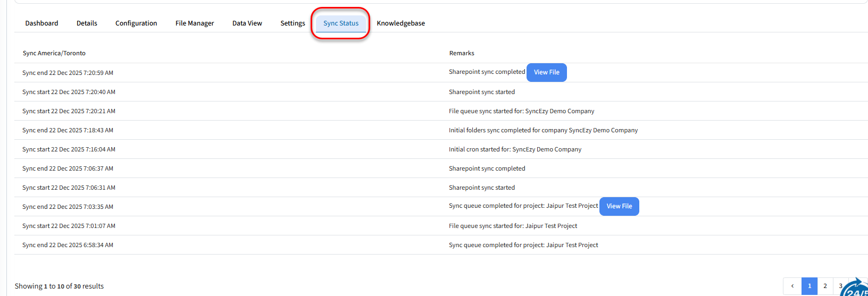Open the Dashboard tab
This screenshot has height=296, width=868.
pos(41,23)
